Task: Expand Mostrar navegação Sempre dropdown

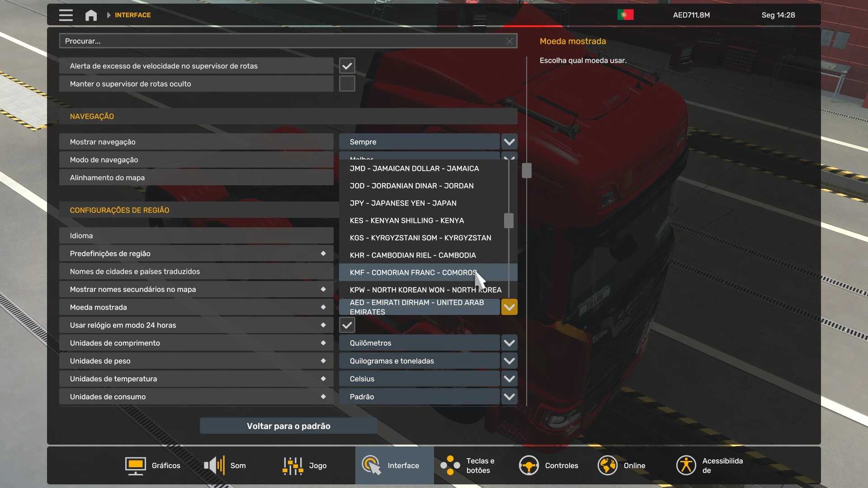Action: tap(509, 142)
